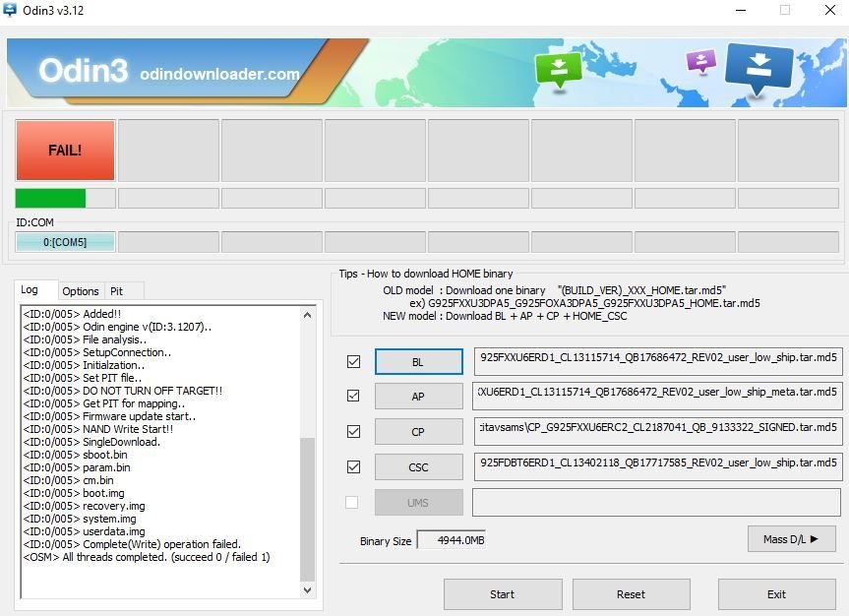
Task: Click the 'Tips - How to download HOME binary' heading
Action: point(426,274)
